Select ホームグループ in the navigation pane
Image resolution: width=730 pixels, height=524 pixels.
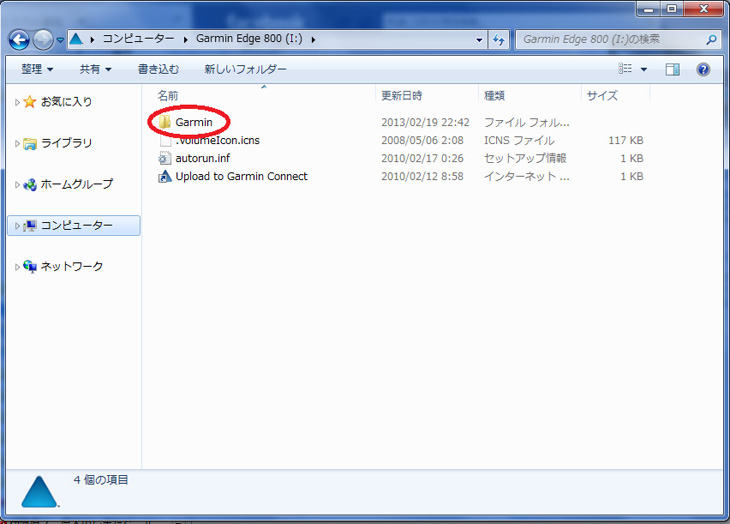pos(77,184)
